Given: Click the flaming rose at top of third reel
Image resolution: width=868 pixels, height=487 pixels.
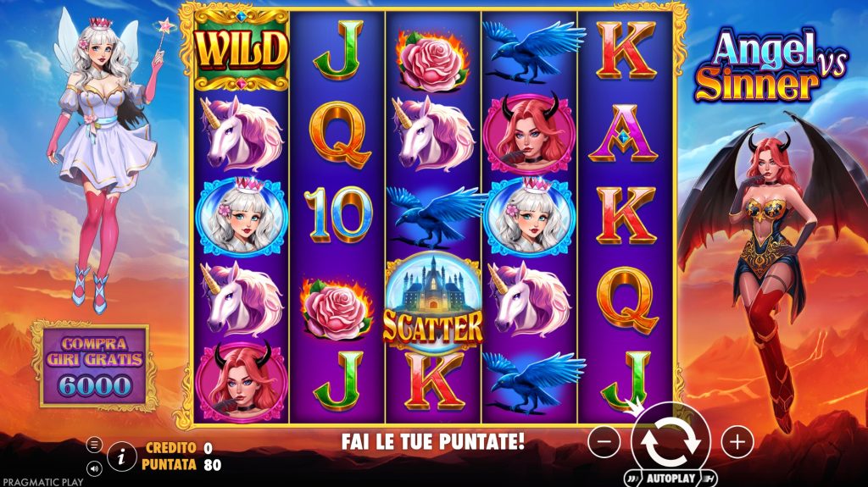Looking at the screenshot, I should coord(431,60).
